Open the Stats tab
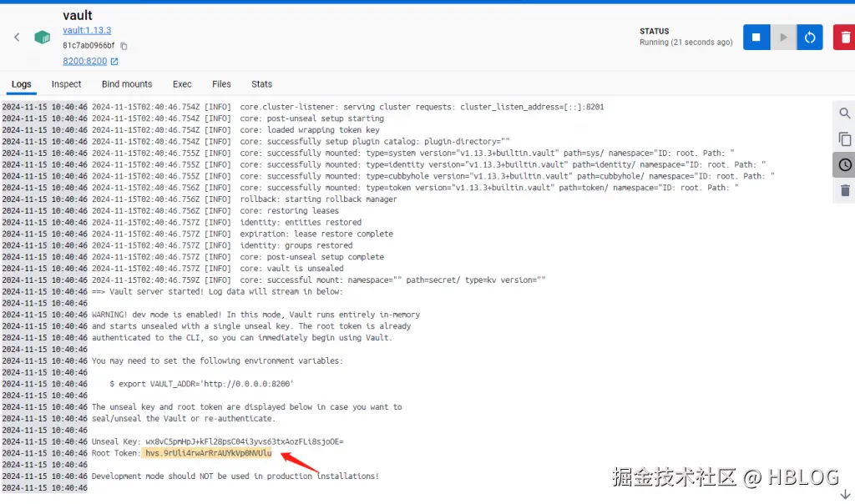855x504 pixels. point(261,83)
